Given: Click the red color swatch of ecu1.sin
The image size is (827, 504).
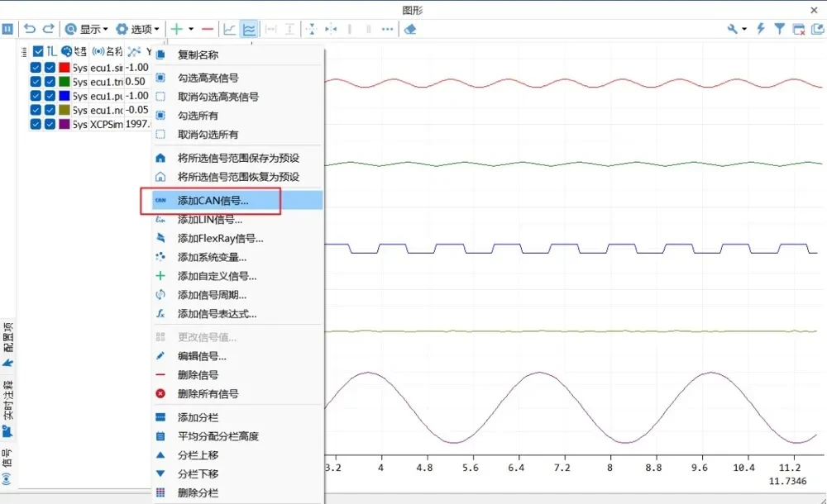Looking at the screenshot, I should pyautogui.click(x=65, y=68).
